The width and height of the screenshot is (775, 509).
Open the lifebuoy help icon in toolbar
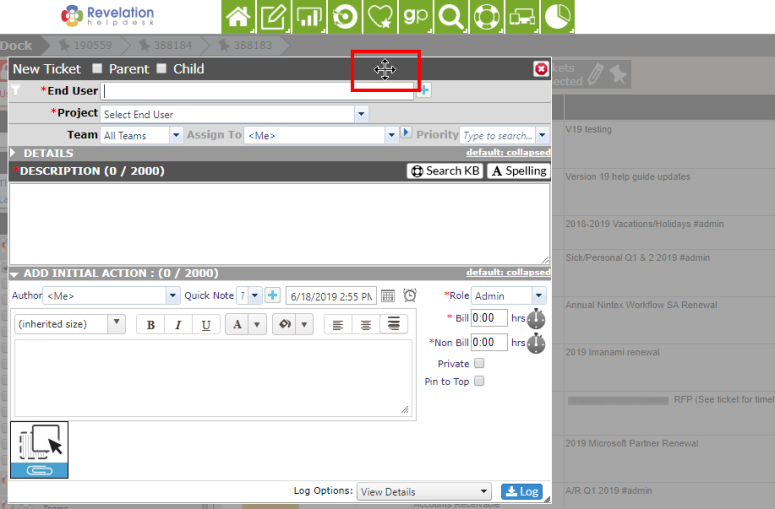pyautogui.click(x=487, y=17)
